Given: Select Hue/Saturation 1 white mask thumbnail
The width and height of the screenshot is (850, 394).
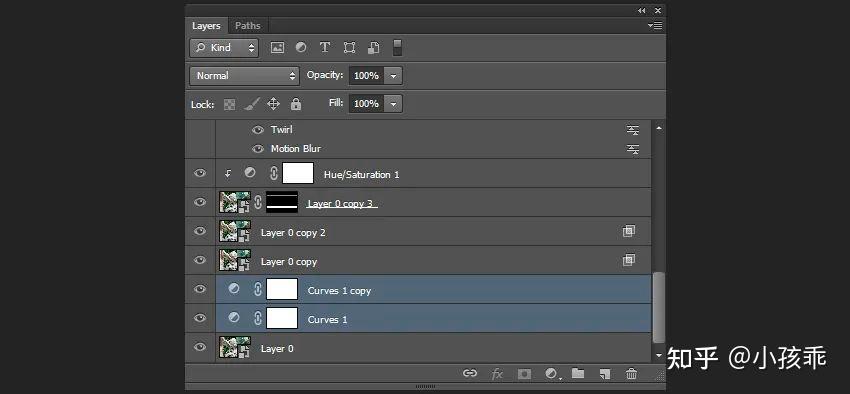Looking at the screenshot, I should click(298, 173).
